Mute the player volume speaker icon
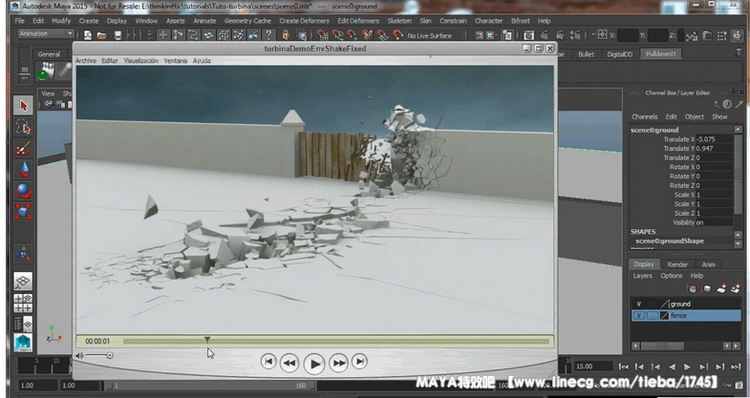The height and width of the screenshot is (398, 750). point(79,355)
